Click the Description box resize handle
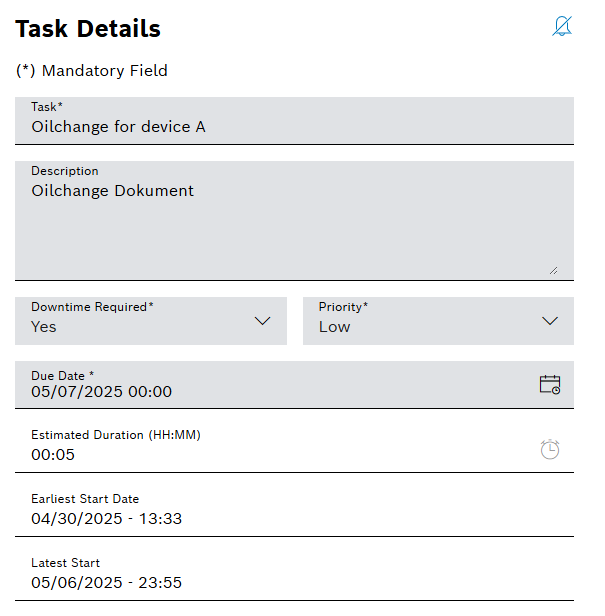Viewport: 605px width, 616px height. click(x=553, y=269)
